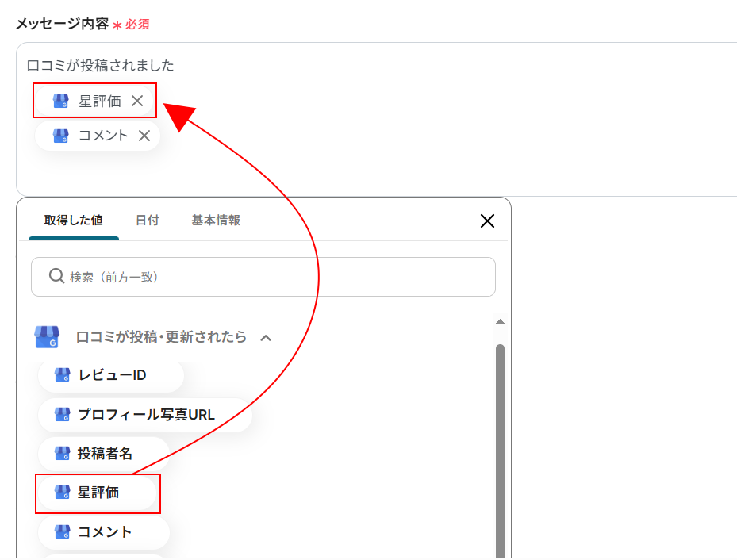Insert the レビューID value
The height and width of the screenshot is (560, 737).
point(111,375)
